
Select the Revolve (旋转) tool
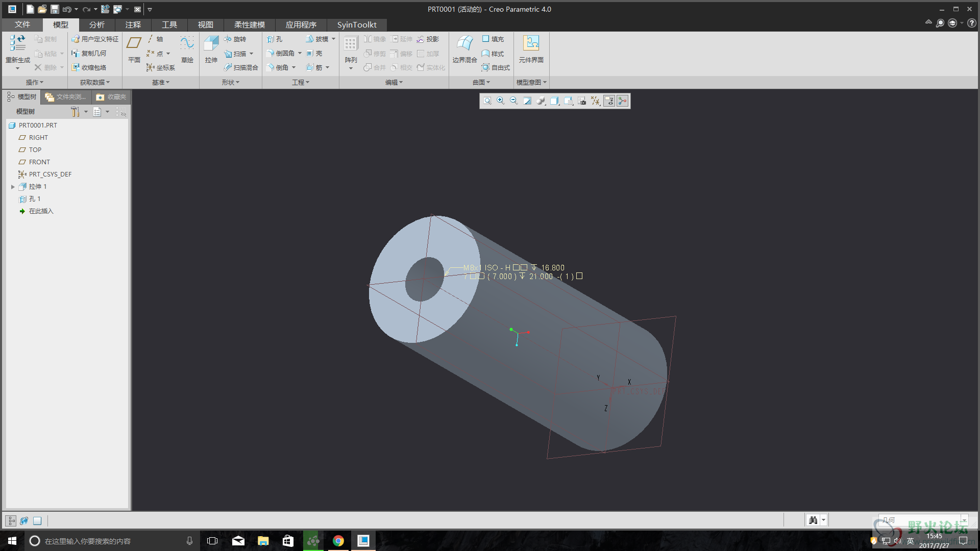(x=235, y=39)
